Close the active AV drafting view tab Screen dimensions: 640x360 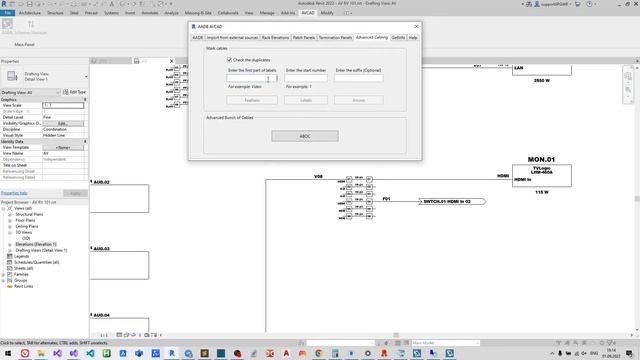pyautogui.click(x=171, y=61)
